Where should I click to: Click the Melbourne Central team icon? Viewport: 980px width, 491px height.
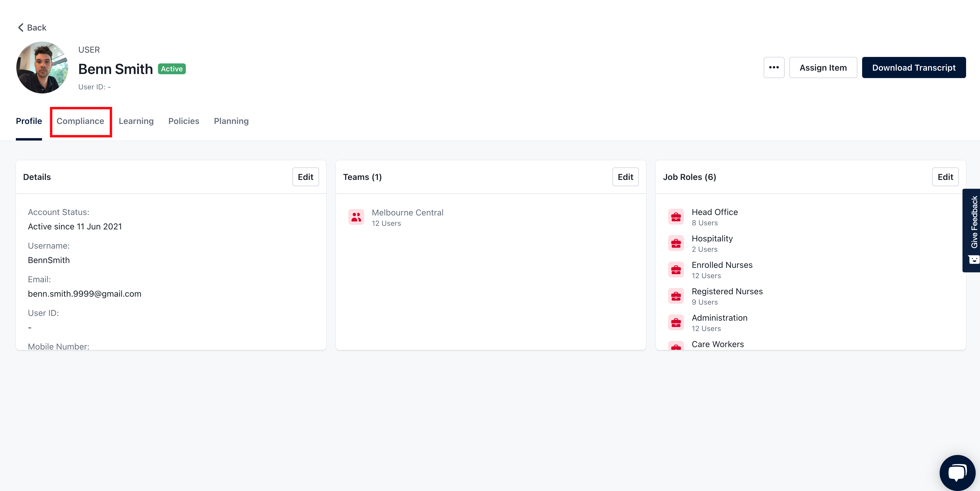356,217
